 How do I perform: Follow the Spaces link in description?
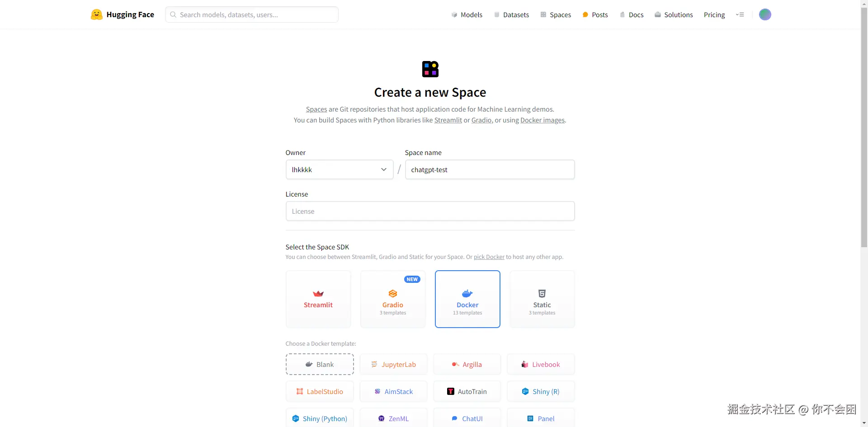pos(316,109)
